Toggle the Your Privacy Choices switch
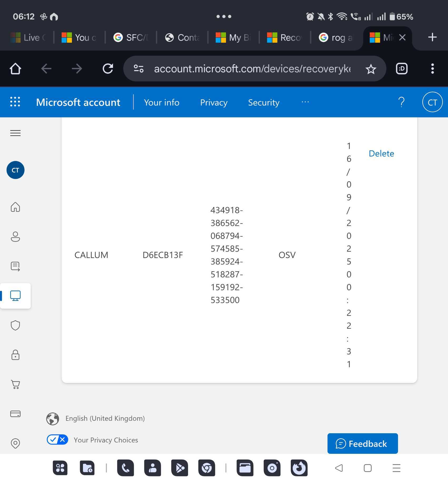This screenshot has width=448, height=482. pyautogui.click(x=57, y=440)
